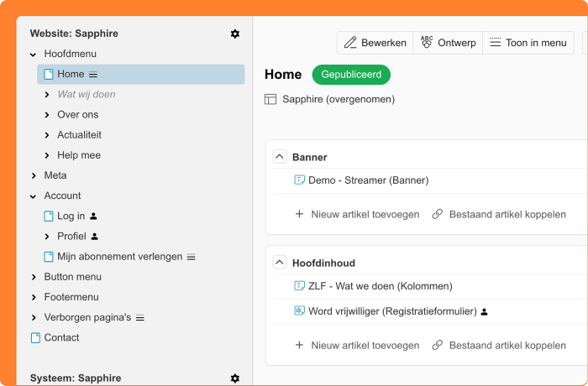Click link chain icon in Banner section

click(438, 214)
